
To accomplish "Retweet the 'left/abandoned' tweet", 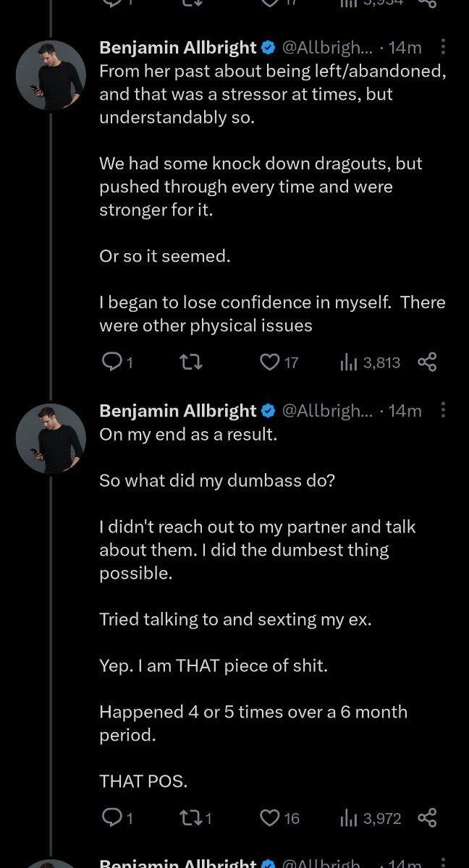I will click(190, 362).
